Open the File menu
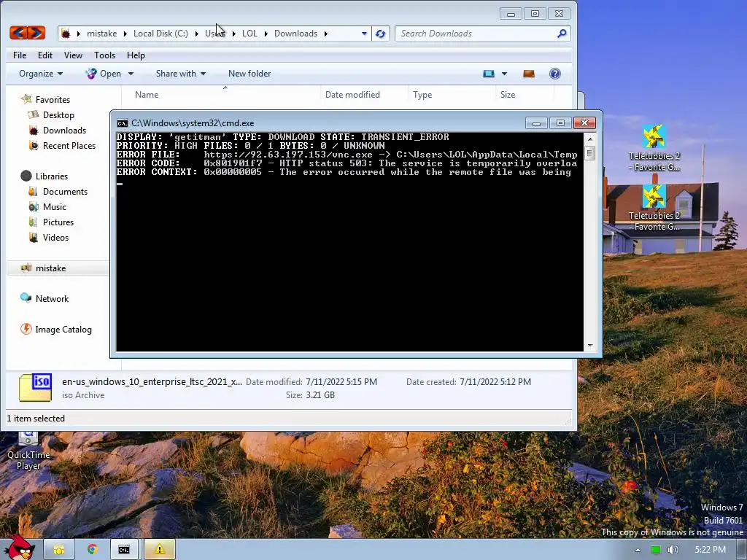The image size is (747, 560). (x=20, y=55)
